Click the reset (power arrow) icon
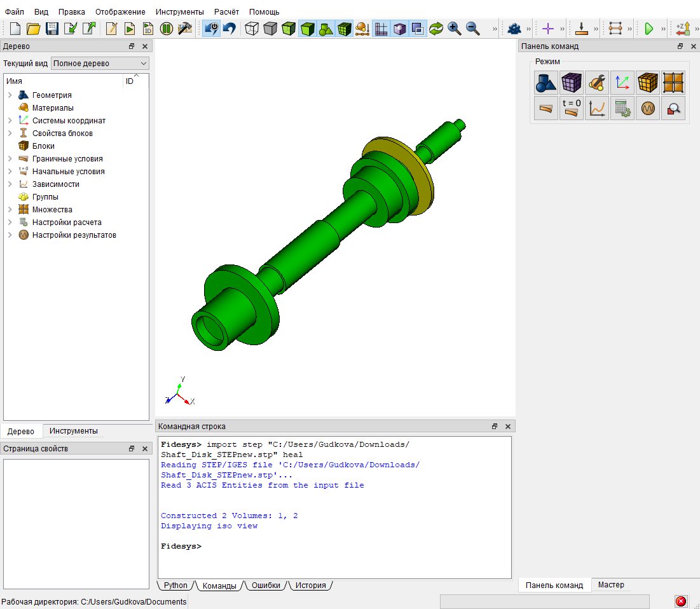The image size is (700, 609). [211, 29]
